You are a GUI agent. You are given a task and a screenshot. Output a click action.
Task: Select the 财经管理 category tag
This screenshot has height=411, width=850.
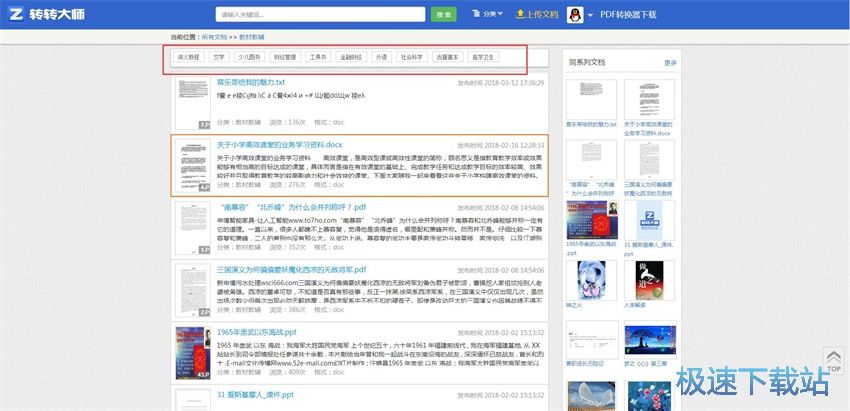(285, 57)
